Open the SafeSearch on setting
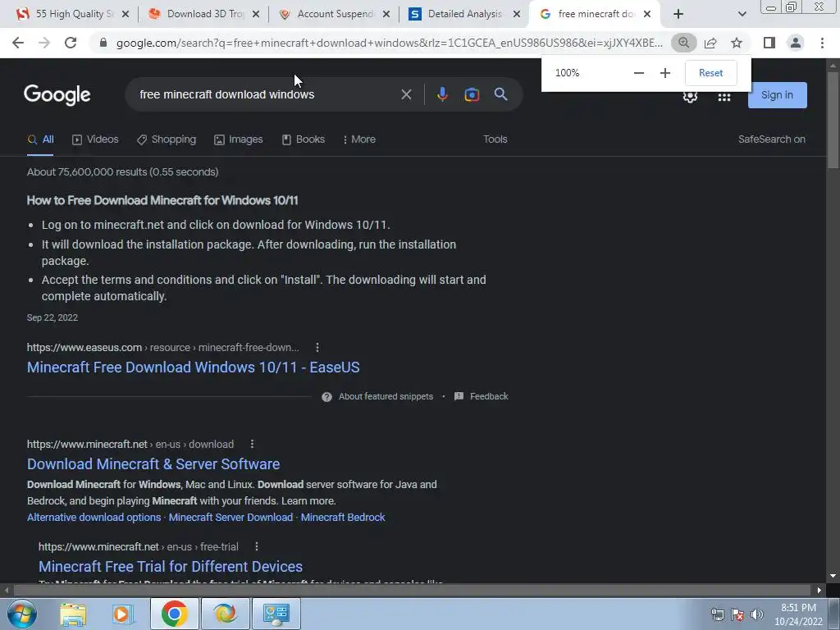 771,139
